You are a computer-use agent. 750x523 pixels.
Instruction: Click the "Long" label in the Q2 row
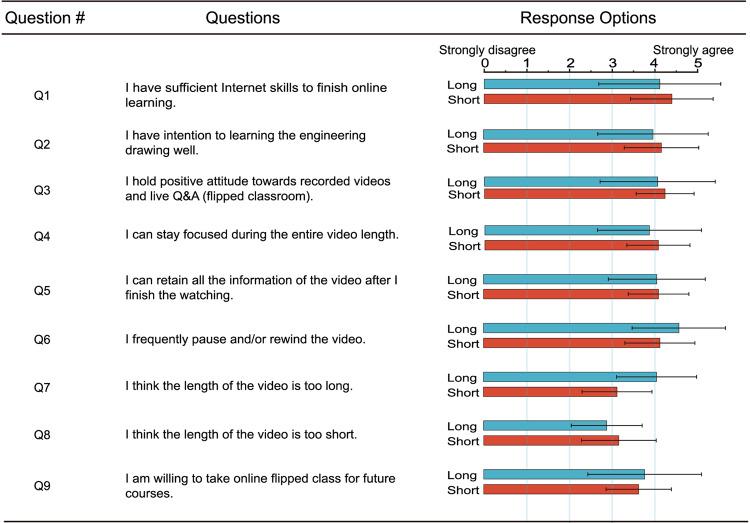coord(462,134)
